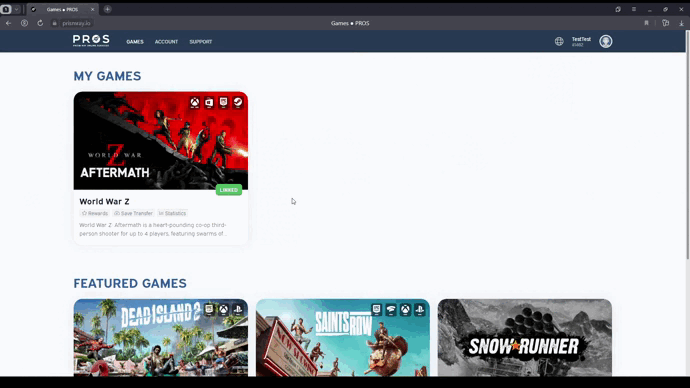
Task: Click the extensions icon beside downloads
Action: pos(665,23)
